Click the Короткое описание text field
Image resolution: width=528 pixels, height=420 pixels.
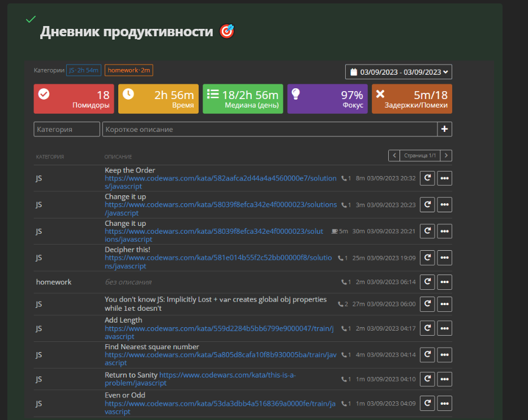click(269, 130)
